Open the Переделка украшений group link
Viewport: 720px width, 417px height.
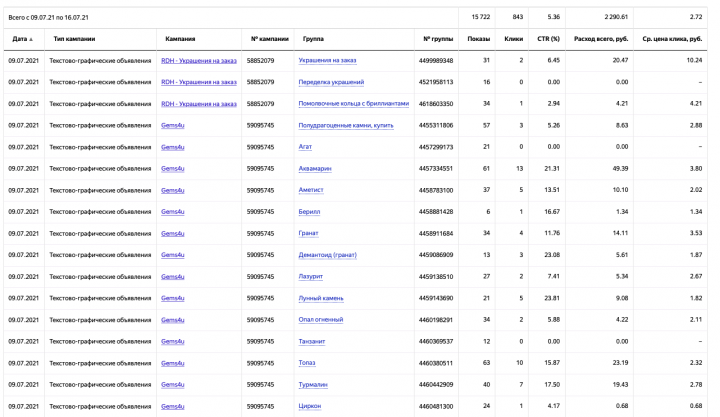[x=331, y=82]
